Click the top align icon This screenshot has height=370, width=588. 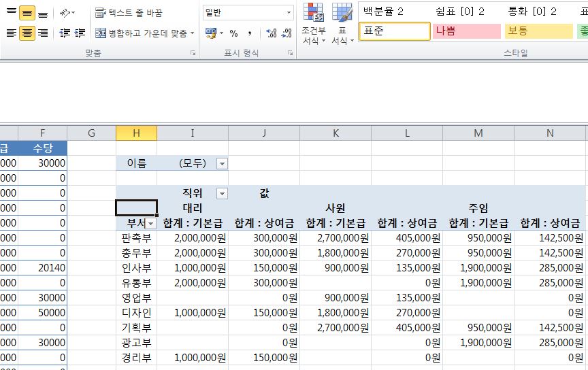pos(11,13)
